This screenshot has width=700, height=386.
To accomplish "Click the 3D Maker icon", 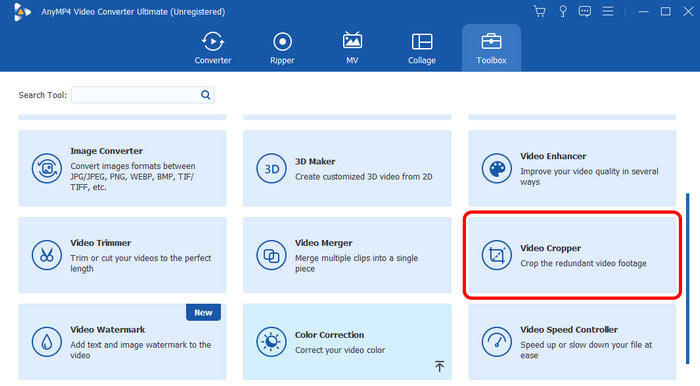I will [x=271, y=169].
